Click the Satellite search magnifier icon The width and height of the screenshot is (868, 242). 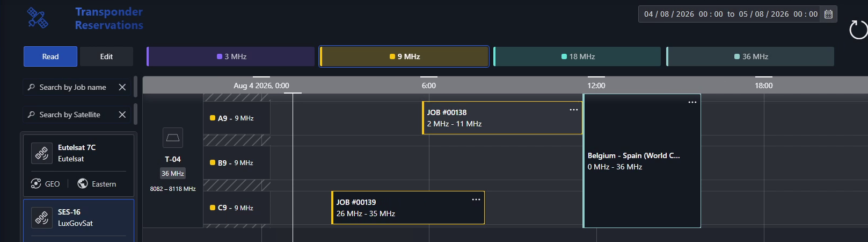(31, 115)
